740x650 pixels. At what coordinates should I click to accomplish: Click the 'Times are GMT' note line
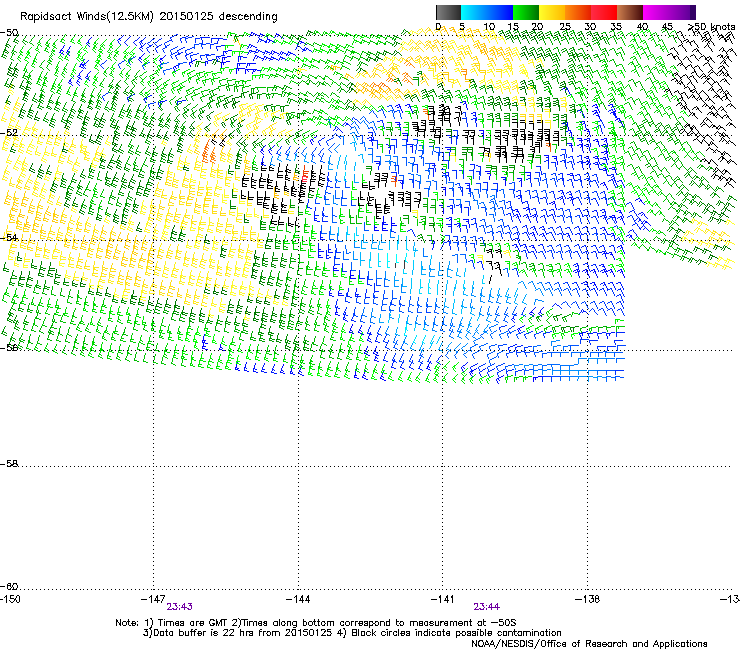[x=316, y=623]
